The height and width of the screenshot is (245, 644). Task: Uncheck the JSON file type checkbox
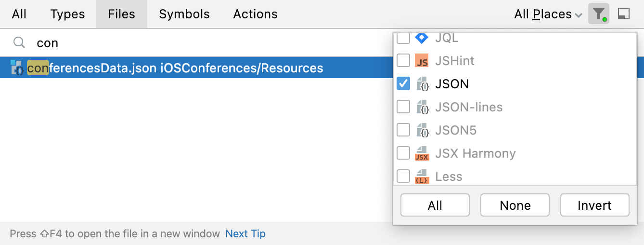pos(403,84)
